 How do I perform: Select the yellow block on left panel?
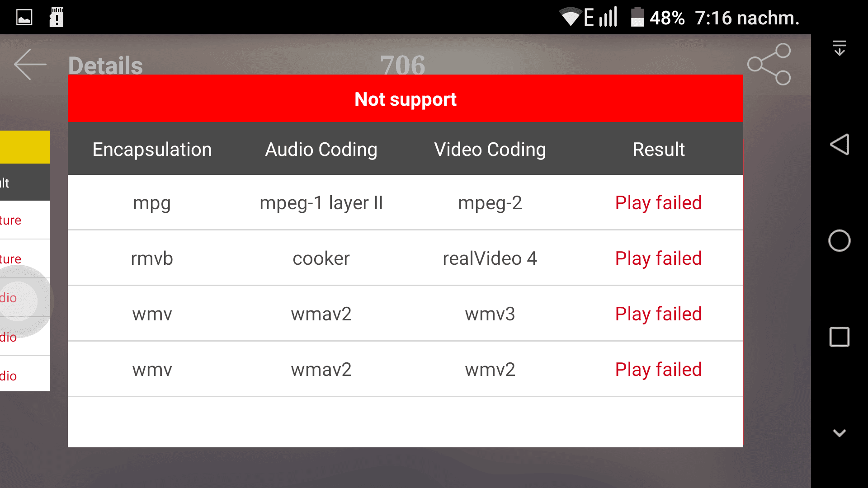click(x=25, y=147)
